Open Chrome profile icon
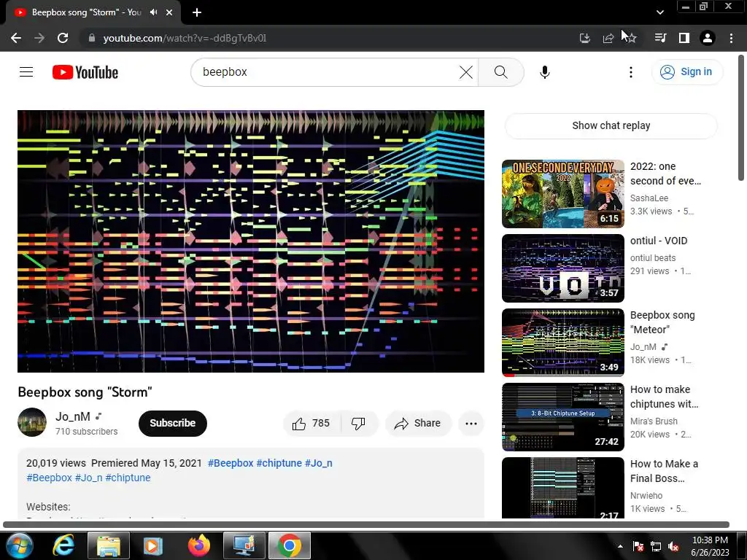 click(x=708, y=38)
